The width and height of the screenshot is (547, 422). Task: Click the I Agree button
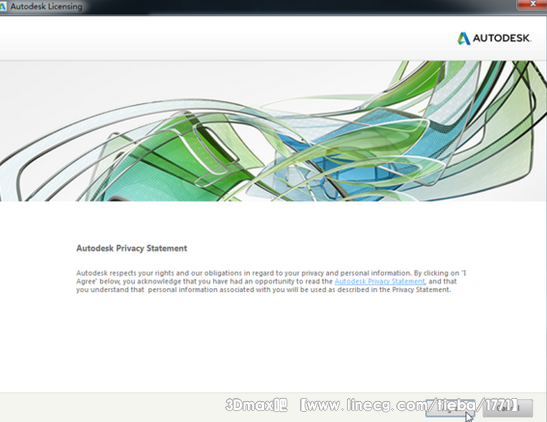point(450,408)
